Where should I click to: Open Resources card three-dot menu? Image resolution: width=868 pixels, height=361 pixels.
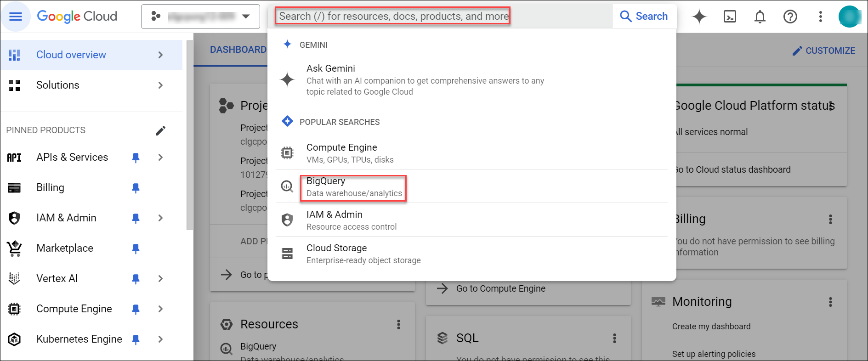pos(398,325)
